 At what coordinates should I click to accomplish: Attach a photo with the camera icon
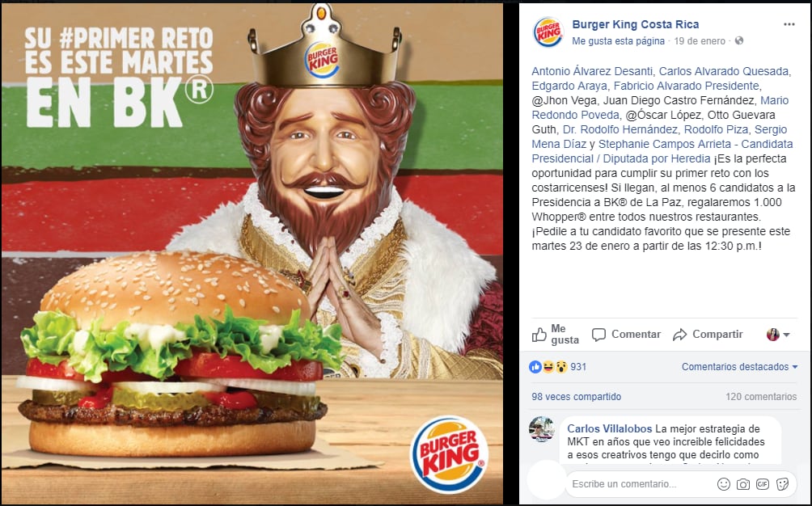[x=743, y=483]
